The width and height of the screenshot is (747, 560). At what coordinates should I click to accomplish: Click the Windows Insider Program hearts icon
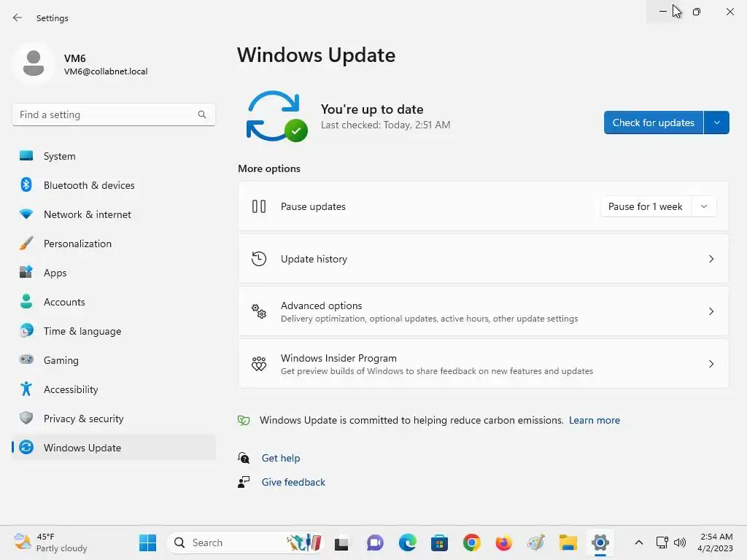tap(259, 364)
